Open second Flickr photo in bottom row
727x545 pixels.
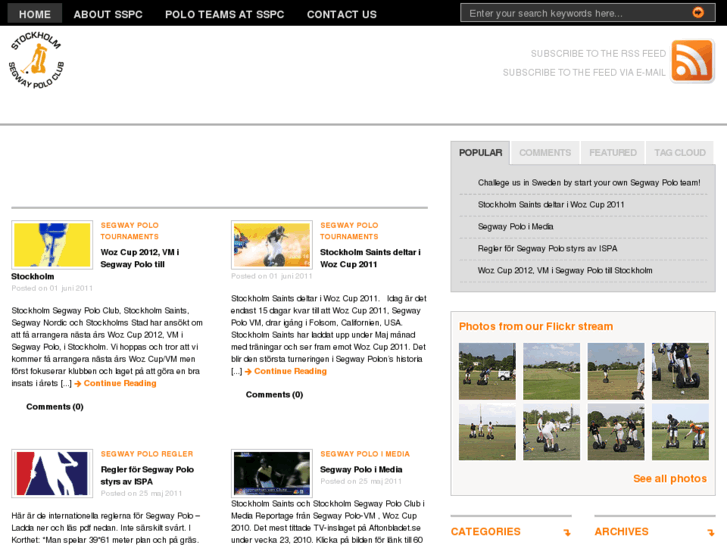tap(551, 432)
